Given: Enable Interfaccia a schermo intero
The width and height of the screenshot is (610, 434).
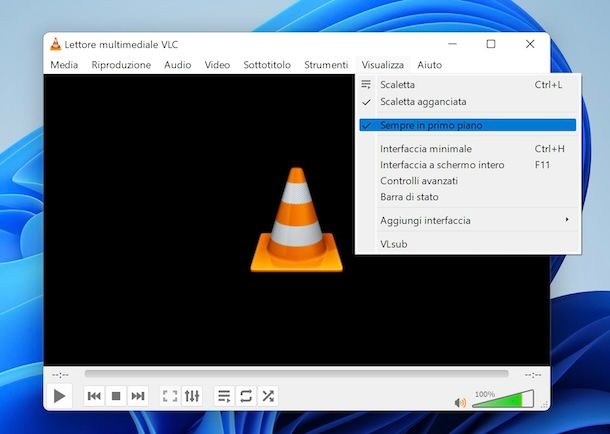Looking at the screenshot, I should point(468,165).
